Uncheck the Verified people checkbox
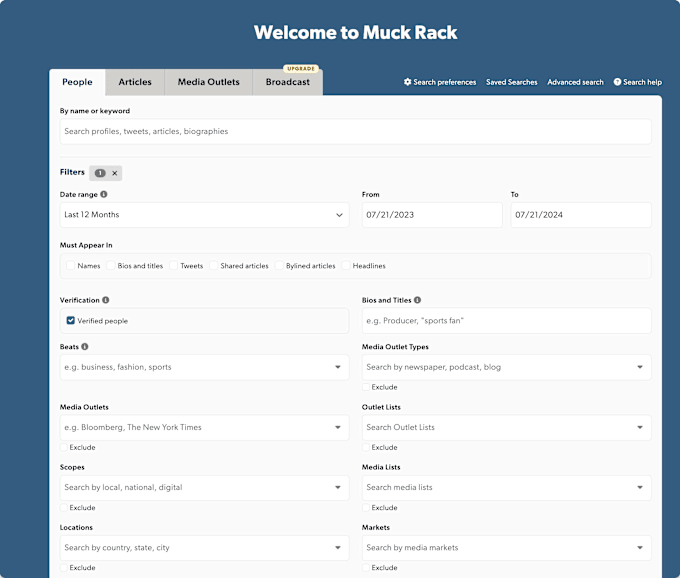Image resolution: width=680 pixels, height=578 pixels. pyautogui.click(x=71, y=320)
